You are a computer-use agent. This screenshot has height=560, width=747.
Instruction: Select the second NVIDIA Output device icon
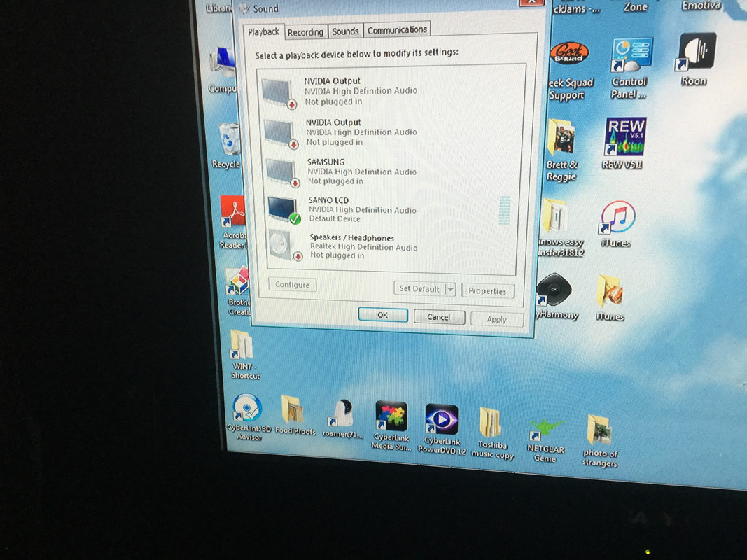(x=281, y=134)
